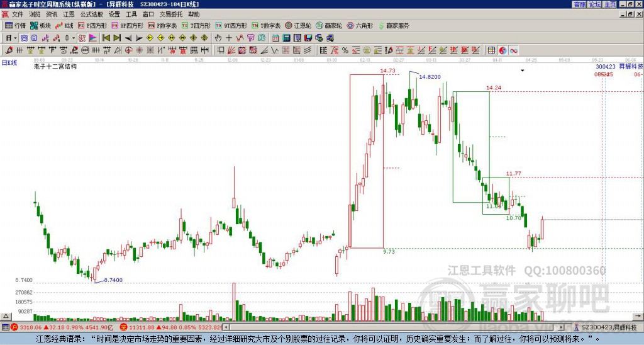Open 赢家服务 with dollar icon
Image resolution: width=644 pixels, height=345 pixels.
click(394, 25)
